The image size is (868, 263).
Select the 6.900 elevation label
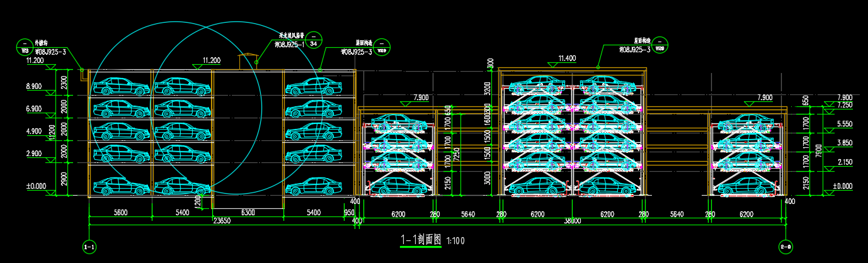[33, 109]
